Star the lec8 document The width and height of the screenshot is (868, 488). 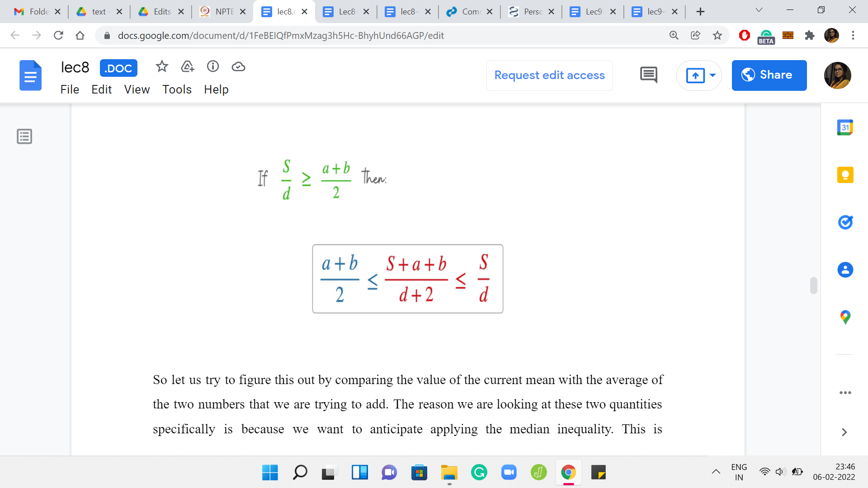(x=161, y=67)
